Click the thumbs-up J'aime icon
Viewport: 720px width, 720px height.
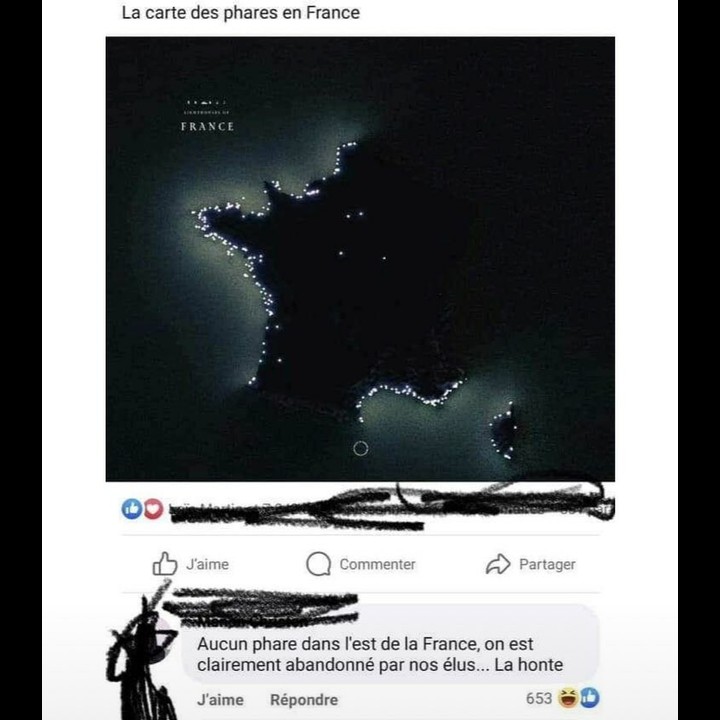point(164,564)
